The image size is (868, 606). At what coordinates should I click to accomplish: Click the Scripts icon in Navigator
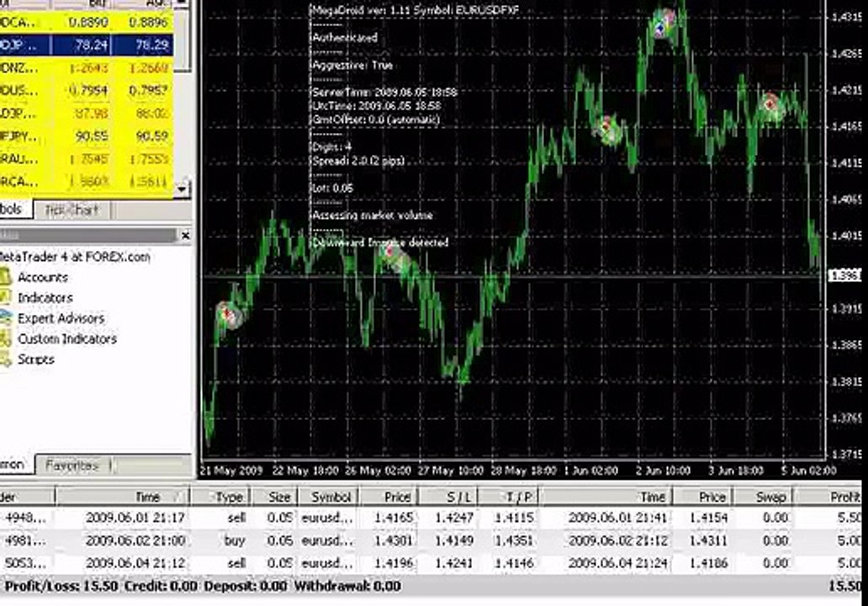5,359
